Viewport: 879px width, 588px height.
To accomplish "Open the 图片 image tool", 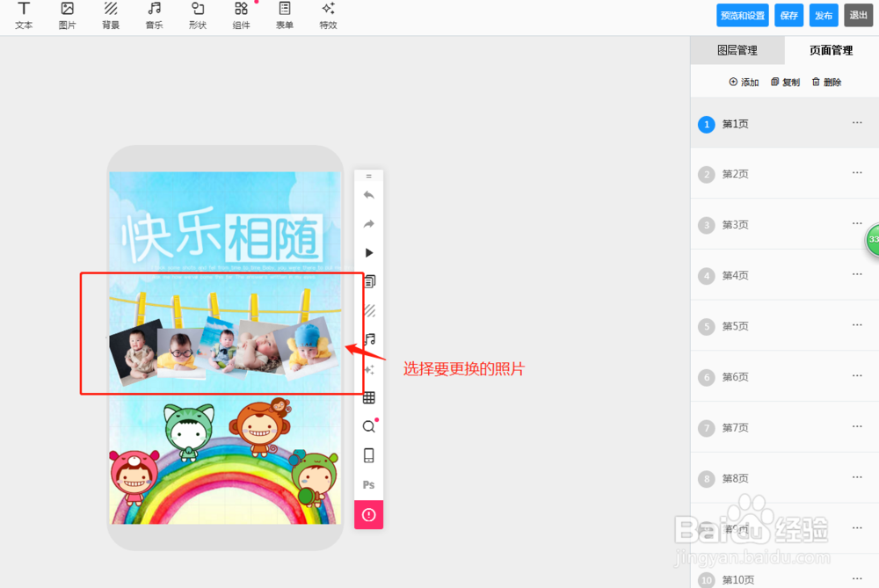I will 68,16.
